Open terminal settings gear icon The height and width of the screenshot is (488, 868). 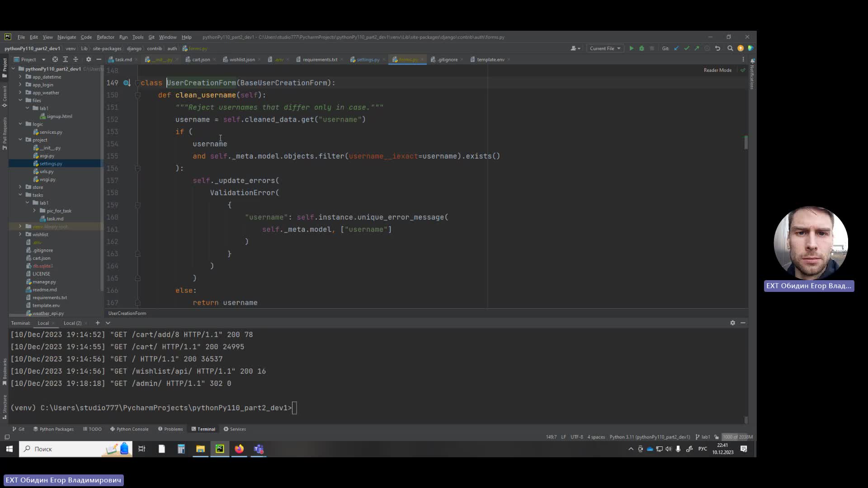tap(732, 323)
